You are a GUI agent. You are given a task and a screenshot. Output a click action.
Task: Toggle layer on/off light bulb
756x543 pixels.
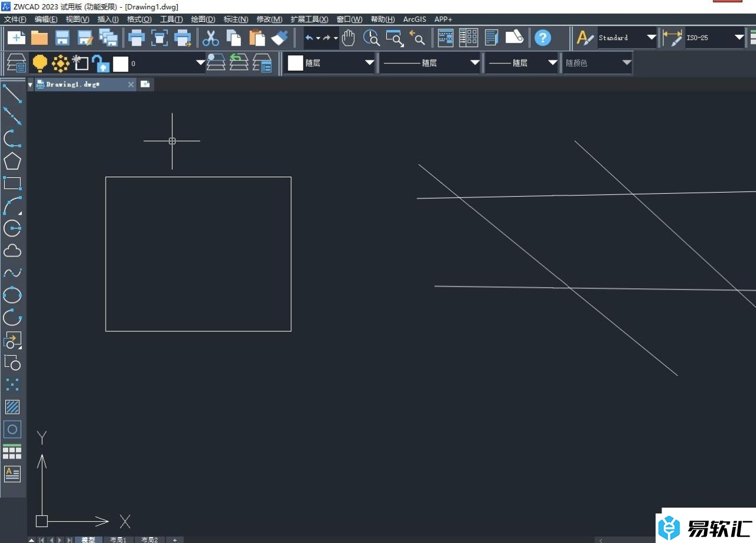tap(40, 63)
